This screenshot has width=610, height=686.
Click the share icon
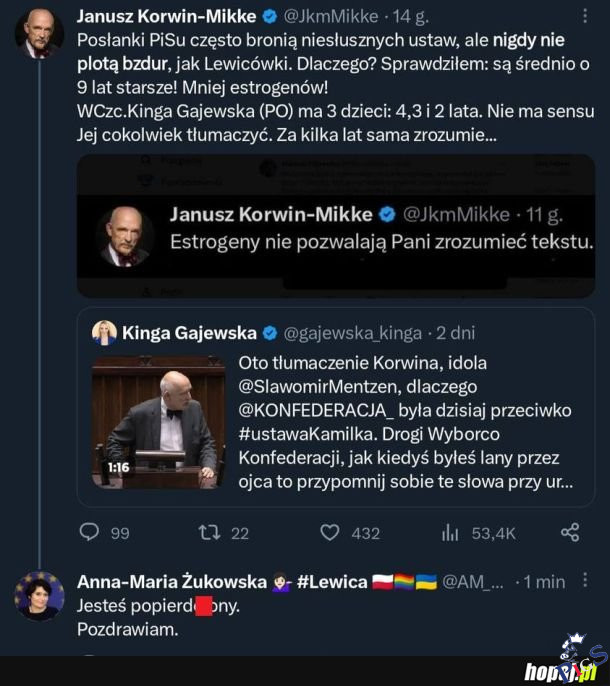[x=570, y=532]
